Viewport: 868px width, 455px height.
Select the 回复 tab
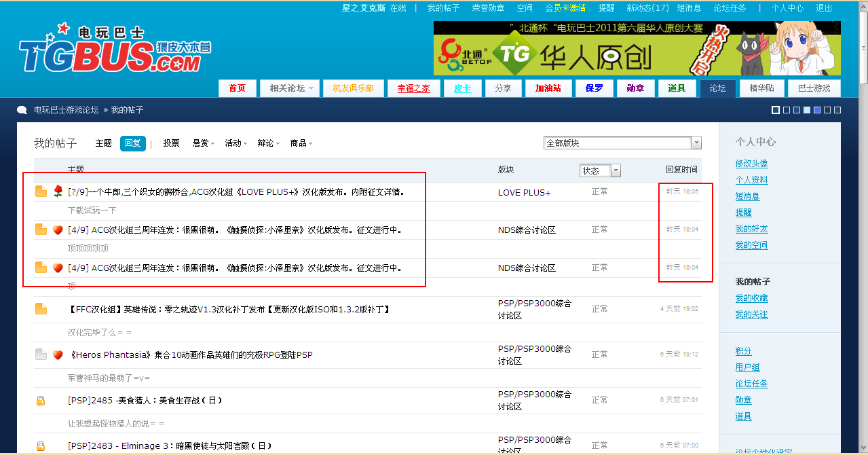tap(133, 143)
